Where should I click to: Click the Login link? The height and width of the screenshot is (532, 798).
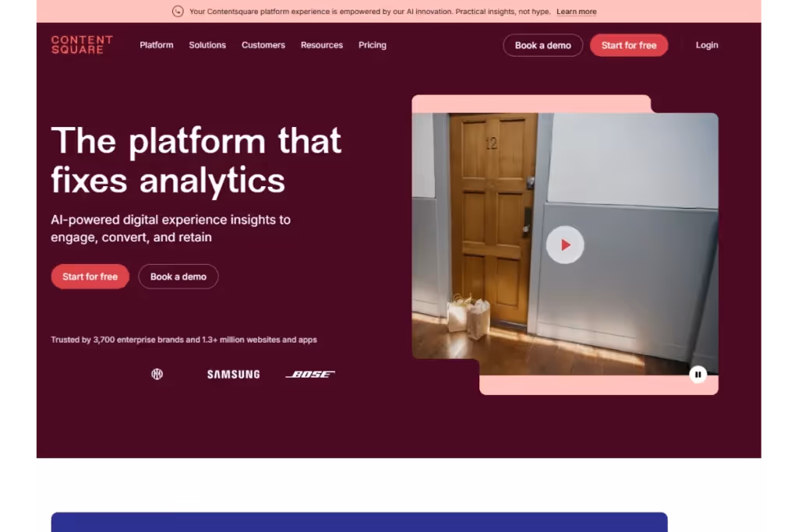click(707, 45)
